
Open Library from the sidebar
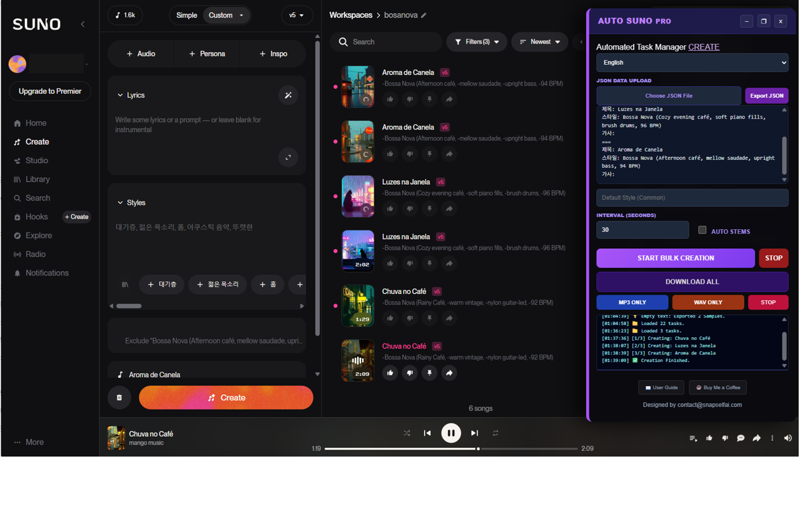32,179
